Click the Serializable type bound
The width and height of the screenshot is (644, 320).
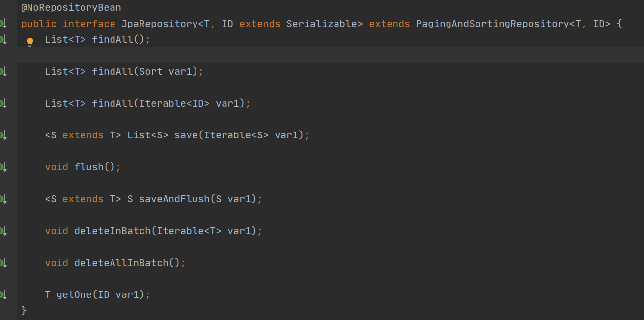click(x=322, y=24)
